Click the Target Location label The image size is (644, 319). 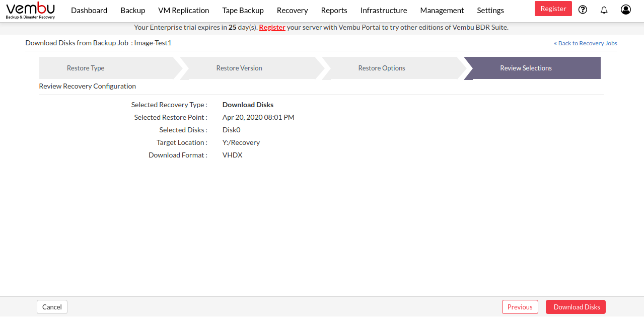(182, 142)
